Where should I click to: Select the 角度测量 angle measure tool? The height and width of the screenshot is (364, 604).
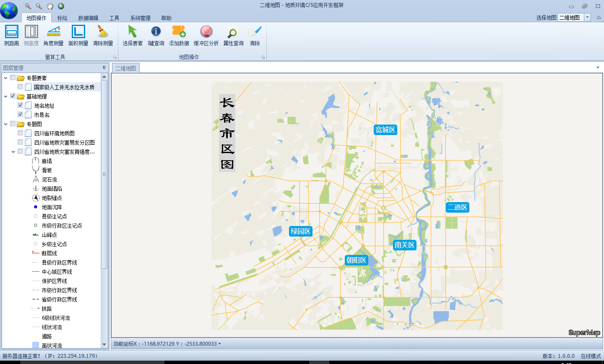(53, 36)
